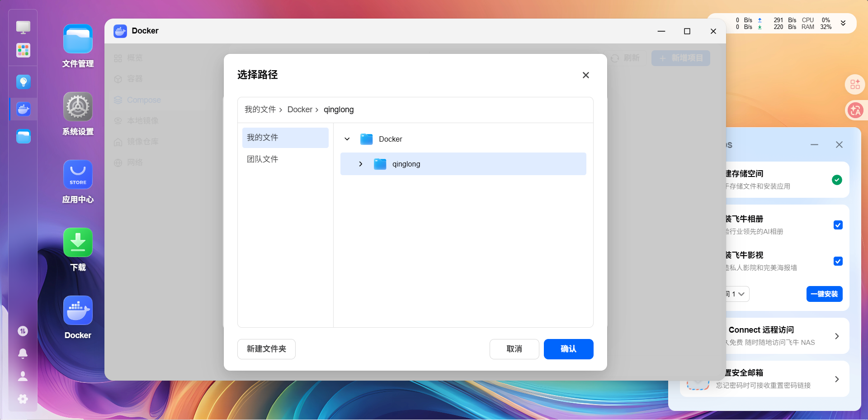Click the Docker window title icon
The image size is (868, 420).
(120, 31)
